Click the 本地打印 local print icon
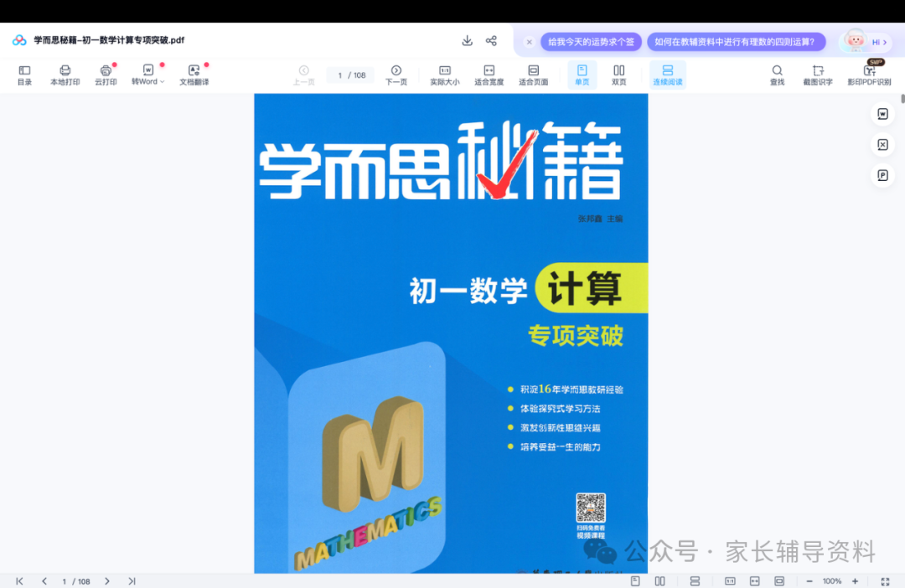 pos(65,75)
